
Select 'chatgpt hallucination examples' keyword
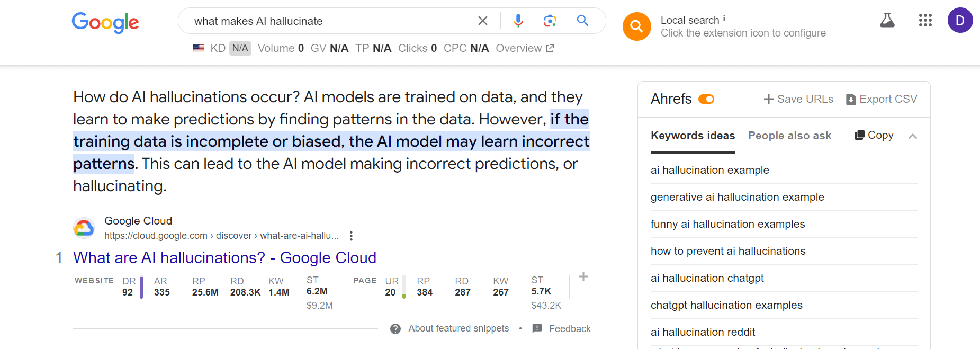726,305
